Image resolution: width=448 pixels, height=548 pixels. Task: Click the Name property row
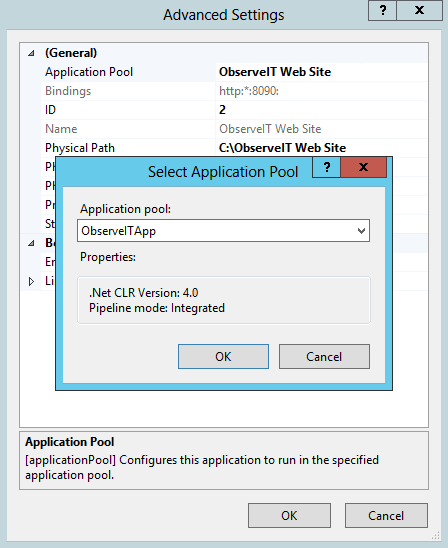pyautogui.click(x=234, y=129)
